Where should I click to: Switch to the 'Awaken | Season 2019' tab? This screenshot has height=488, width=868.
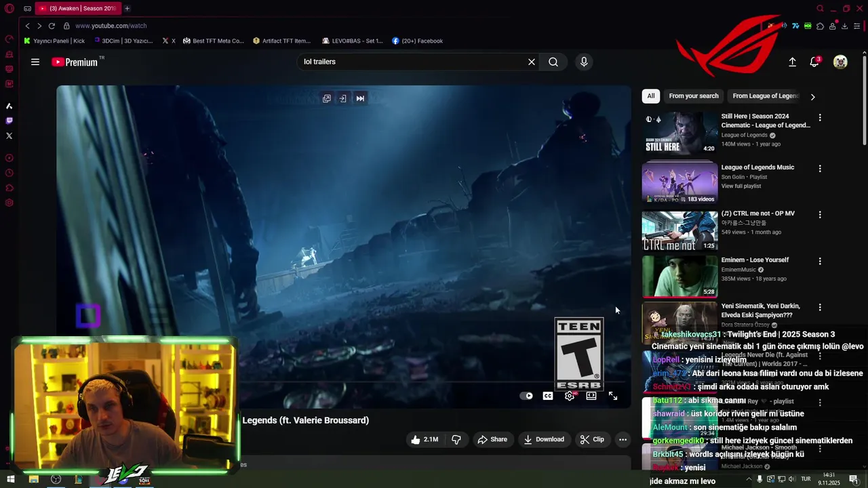(x=78, y=8)
